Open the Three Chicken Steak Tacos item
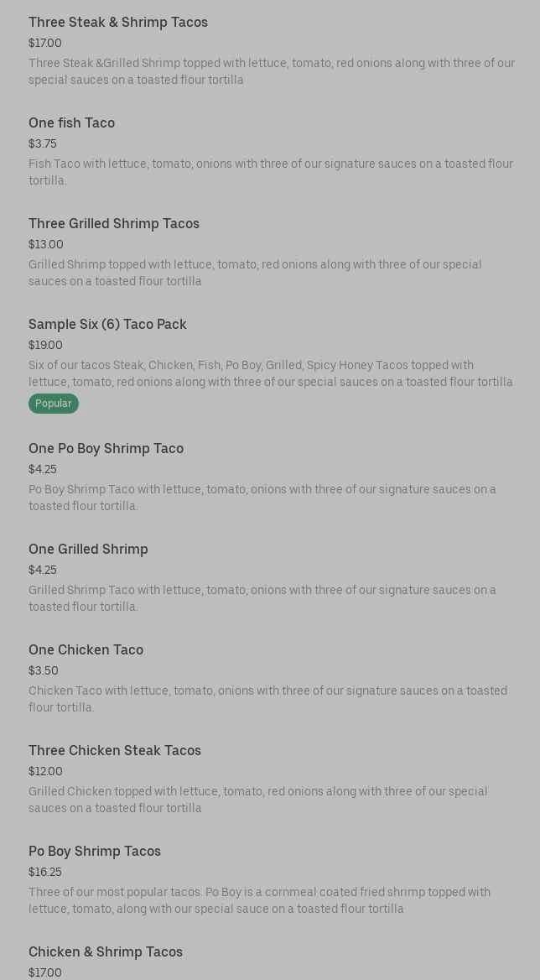 pos(115,751)
